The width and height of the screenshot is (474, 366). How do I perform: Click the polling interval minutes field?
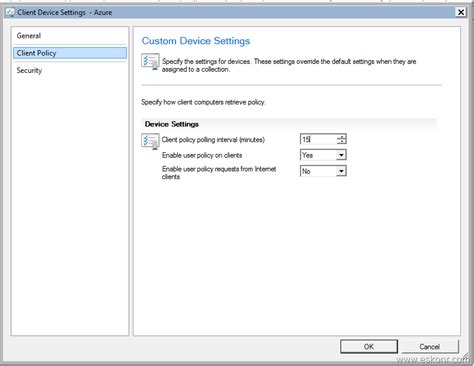point(318,139)
